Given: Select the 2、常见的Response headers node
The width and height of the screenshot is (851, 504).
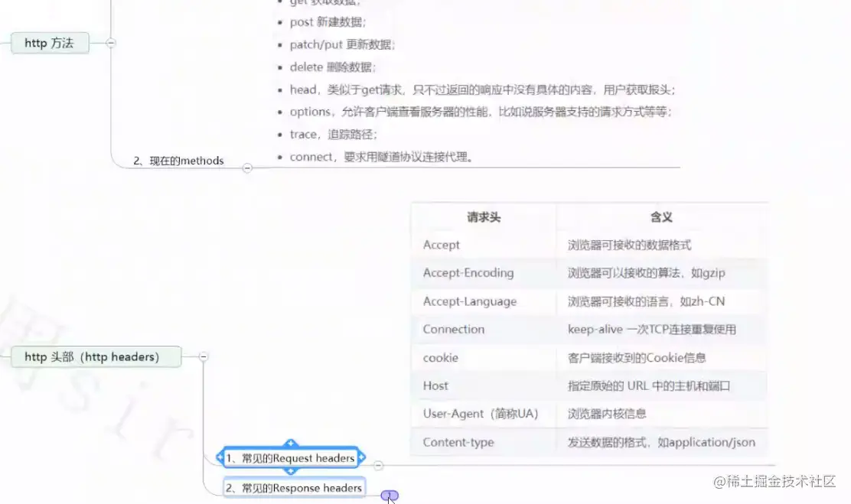Looking at the screenshot, I should click(x=294, y=488).
